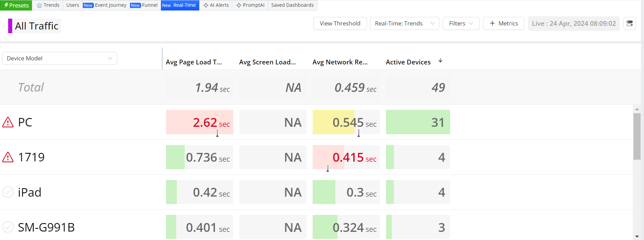Click the warning alert icon beside PC
This screenshot has width=644, height=240.
8,122
